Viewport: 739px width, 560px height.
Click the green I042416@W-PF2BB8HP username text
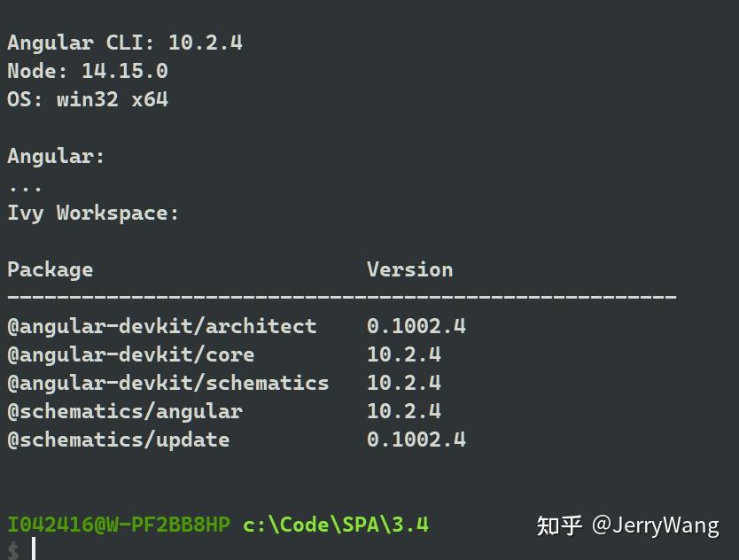120,525
